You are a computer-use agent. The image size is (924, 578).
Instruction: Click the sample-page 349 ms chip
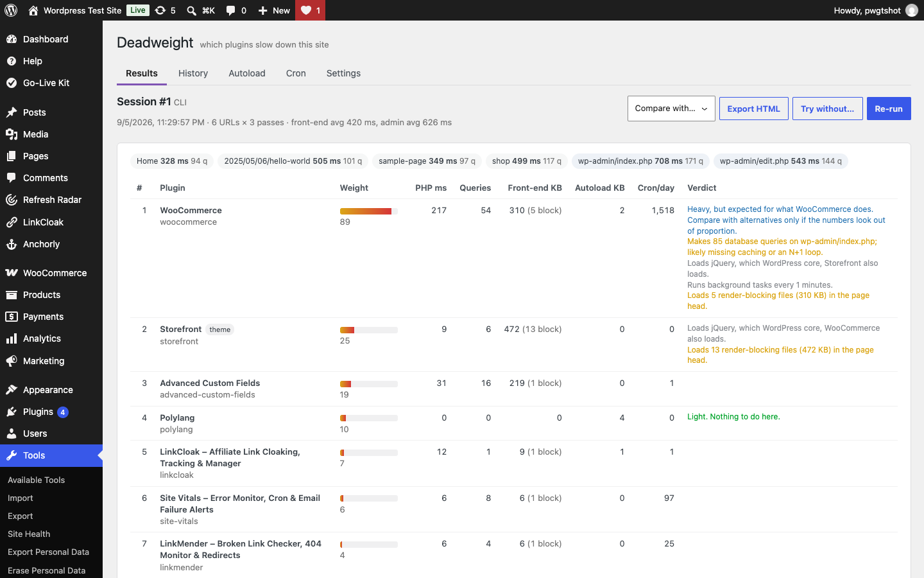tap(427, 161)
